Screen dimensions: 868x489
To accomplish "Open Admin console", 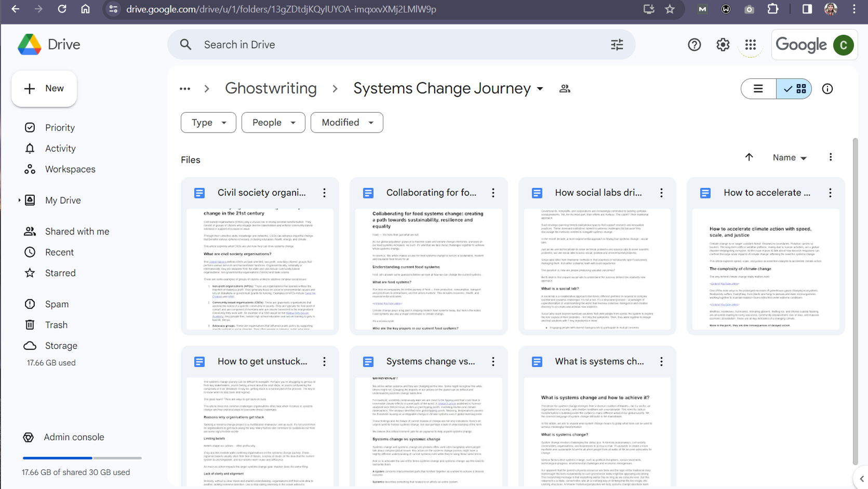I will (74, 438).
